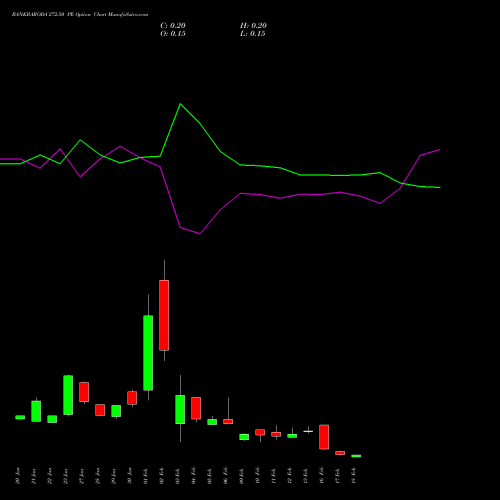Click the low value 'L: 0.15'

point(253,34)
